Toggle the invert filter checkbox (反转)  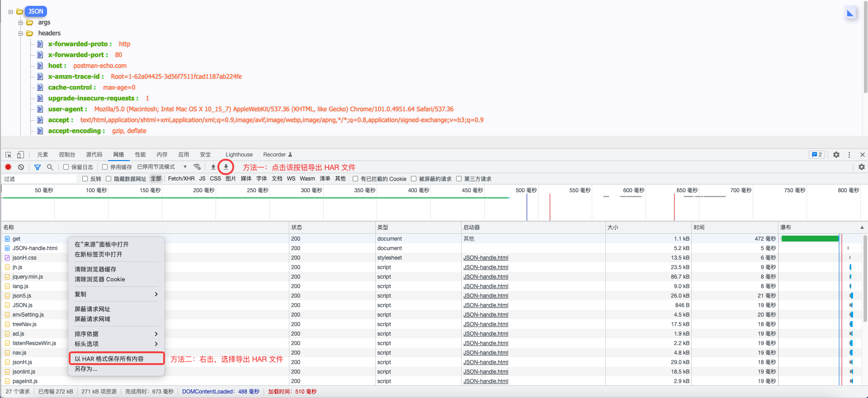click(x=85, y=179)
